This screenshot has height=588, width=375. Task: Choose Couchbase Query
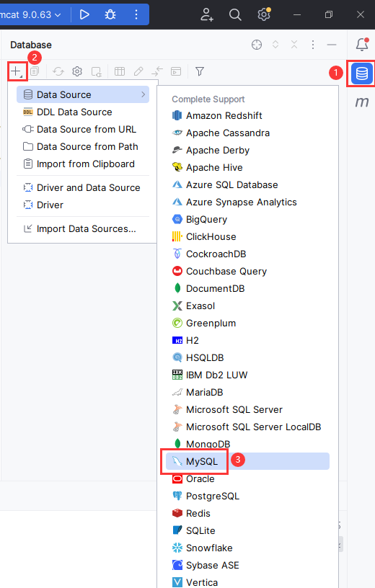click(x=248, y=271)
